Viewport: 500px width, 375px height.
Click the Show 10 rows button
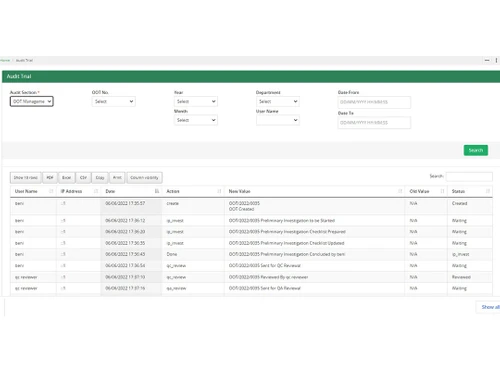pyautogui.click(x=26, y=178)
